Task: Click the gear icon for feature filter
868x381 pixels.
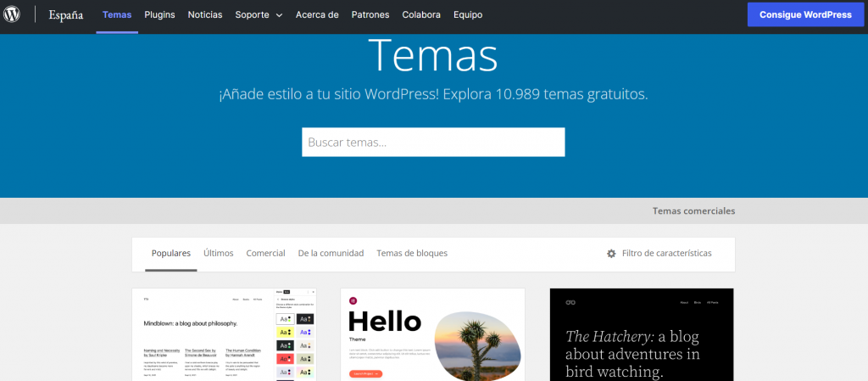Action: coord(611,254)
